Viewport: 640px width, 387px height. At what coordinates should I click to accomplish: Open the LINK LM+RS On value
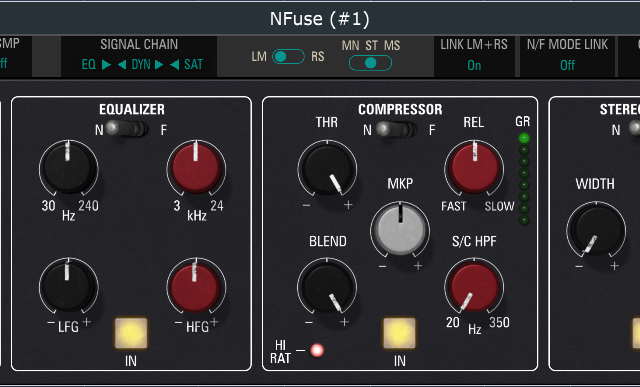pos(474,65)
